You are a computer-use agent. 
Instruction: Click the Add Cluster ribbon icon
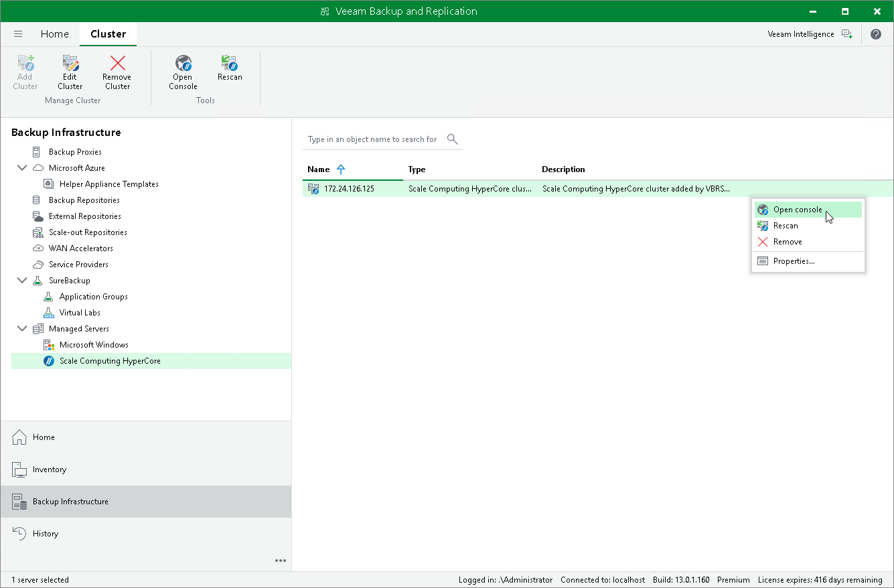[x=25, y=63]
